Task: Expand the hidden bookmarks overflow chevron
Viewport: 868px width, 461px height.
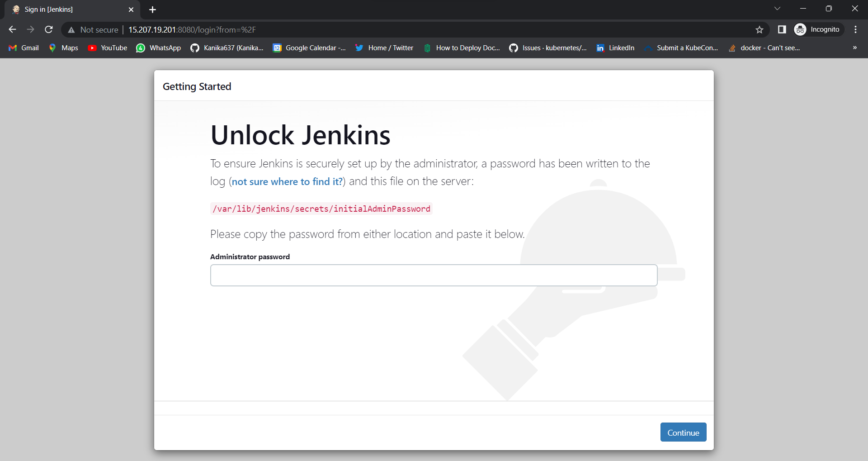Action: [x=855, y=48]
